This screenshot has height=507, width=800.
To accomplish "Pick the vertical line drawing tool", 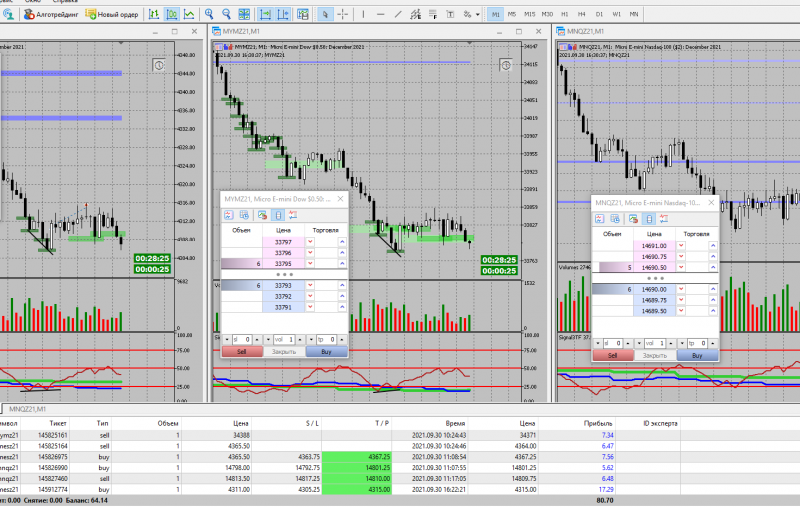I will pyautogui.click(x=363, y=14).
